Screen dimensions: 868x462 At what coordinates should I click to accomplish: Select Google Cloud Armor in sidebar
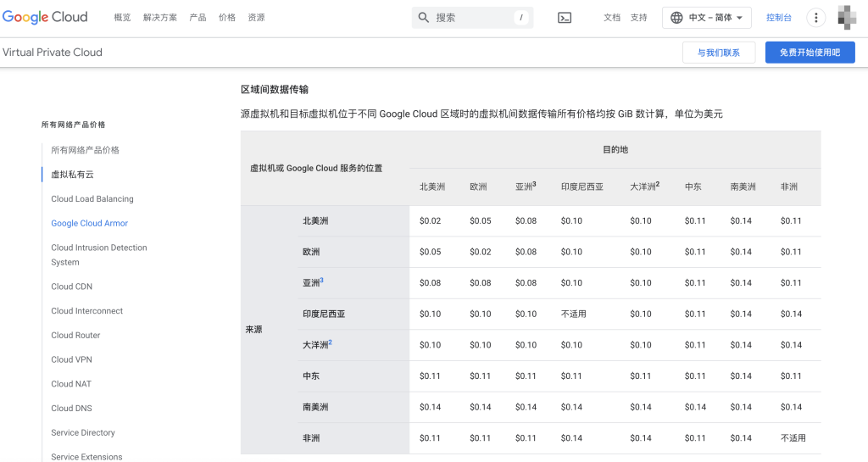tap(90, 223)
